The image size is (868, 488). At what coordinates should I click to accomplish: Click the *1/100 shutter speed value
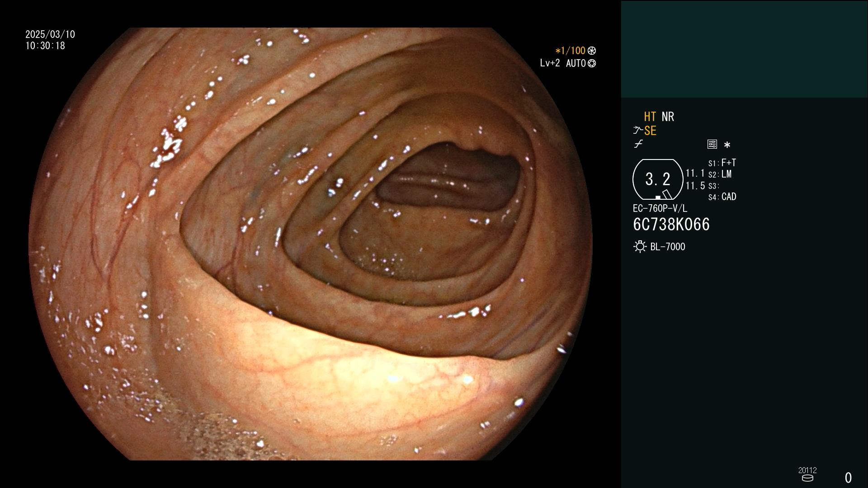coord(570,51)
